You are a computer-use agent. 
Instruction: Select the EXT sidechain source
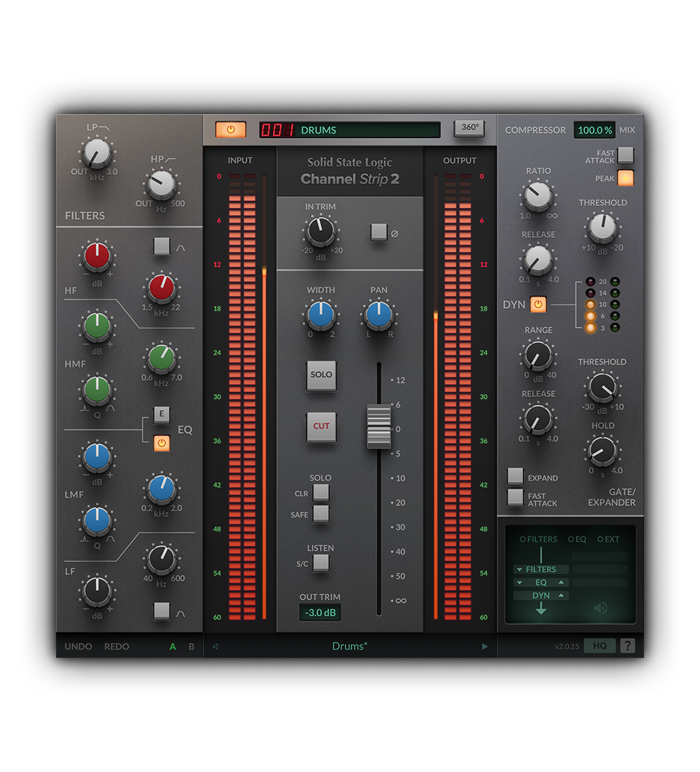(x=601, y=539)
